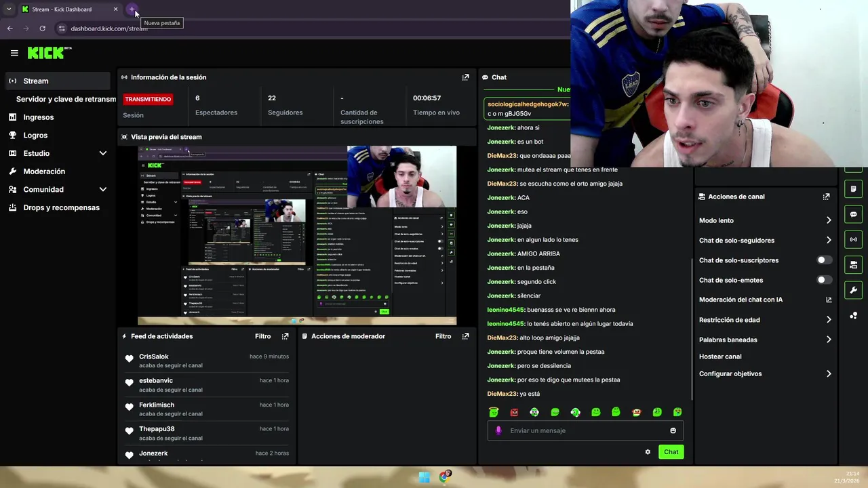Expand Chat de solo-seguidores chevron

829,240
